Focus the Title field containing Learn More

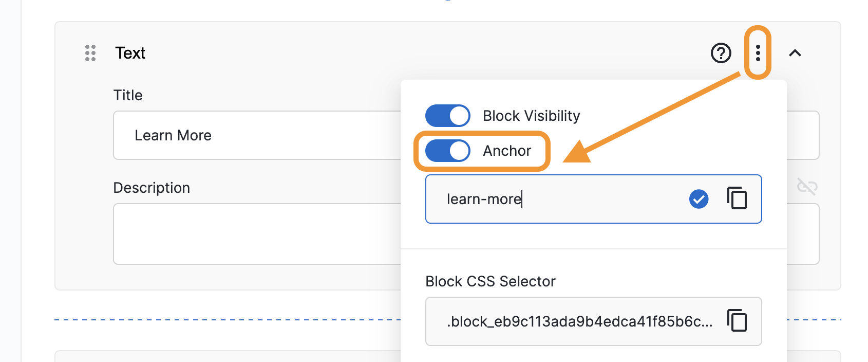coord(257,135)
